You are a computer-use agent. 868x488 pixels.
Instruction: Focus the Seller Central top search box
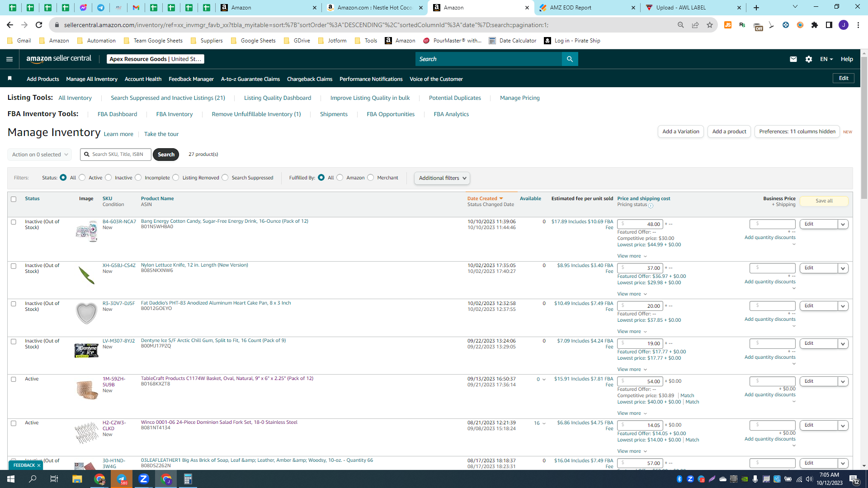(488, 59)
